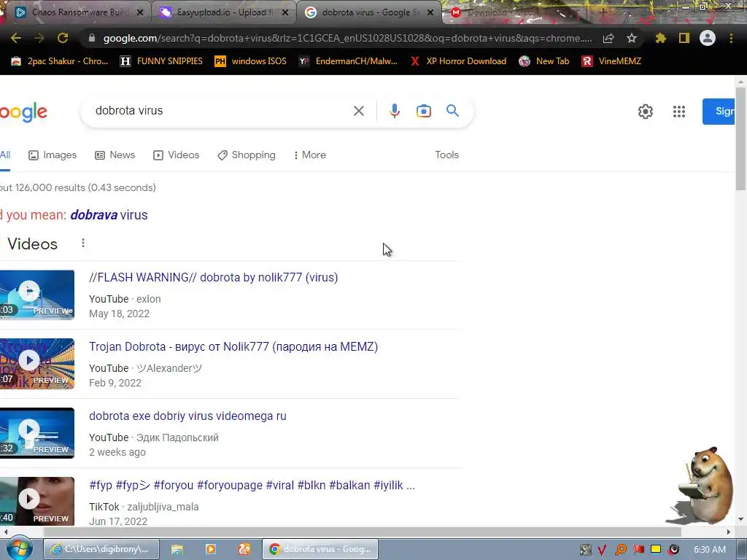This screenshot has height=560, width=747.
Task: Open the Windows Start orb
Action: [x=19, y=548]
